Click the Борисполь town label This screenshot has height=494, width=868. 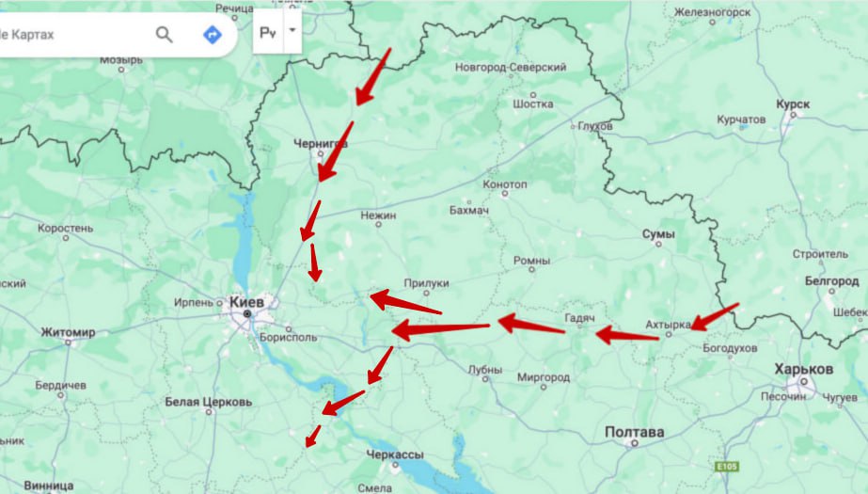coord(288,337)
